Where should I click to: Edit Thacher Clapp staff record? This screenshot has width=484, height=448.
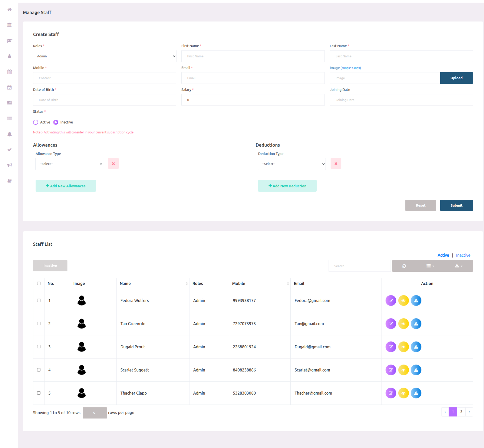[391, 393]
